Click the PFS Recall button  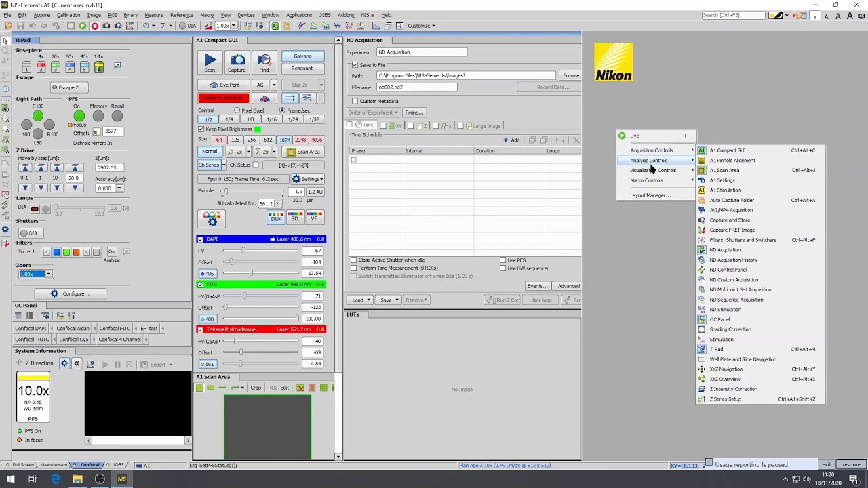click(117, 116)
